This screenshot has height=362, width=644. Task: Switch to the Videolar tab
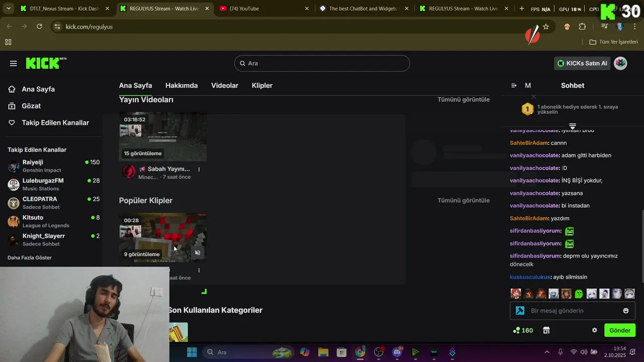tap(225, 85)
